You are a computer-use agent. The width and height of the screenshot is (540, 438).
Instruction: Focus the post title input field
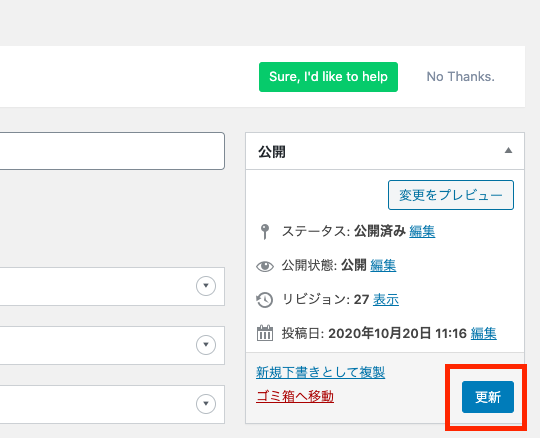pyautogui.click(x=112, y=151)
